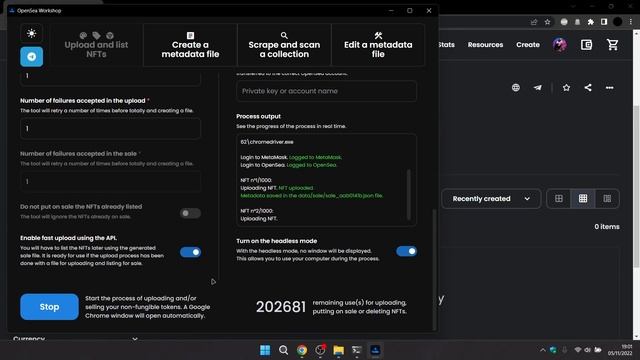The height and width of the screenshot is (360, 640).
Task: Switch to Upload and list NFTs tab
Action: click(96, 45)
